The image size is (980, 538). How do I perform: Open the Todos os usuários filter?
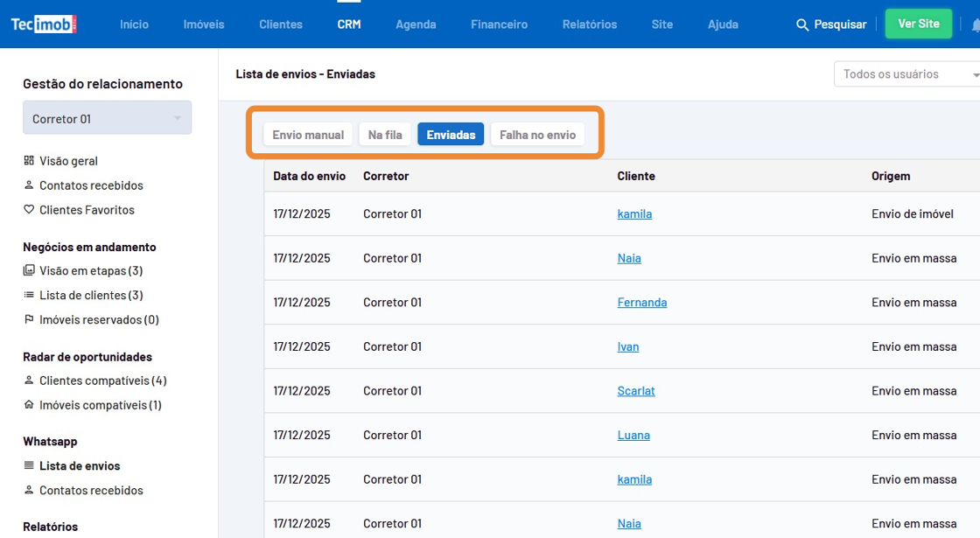pyautogui.click(x=906, y=74)
